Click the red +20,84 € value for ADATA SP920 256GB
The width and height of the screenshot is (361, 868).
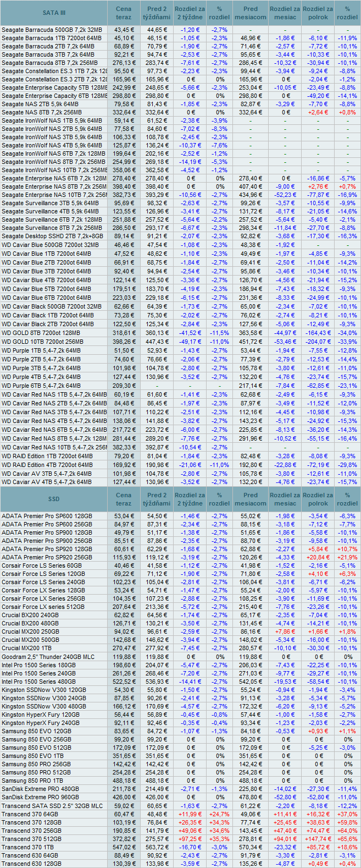[x=318, y=557]
